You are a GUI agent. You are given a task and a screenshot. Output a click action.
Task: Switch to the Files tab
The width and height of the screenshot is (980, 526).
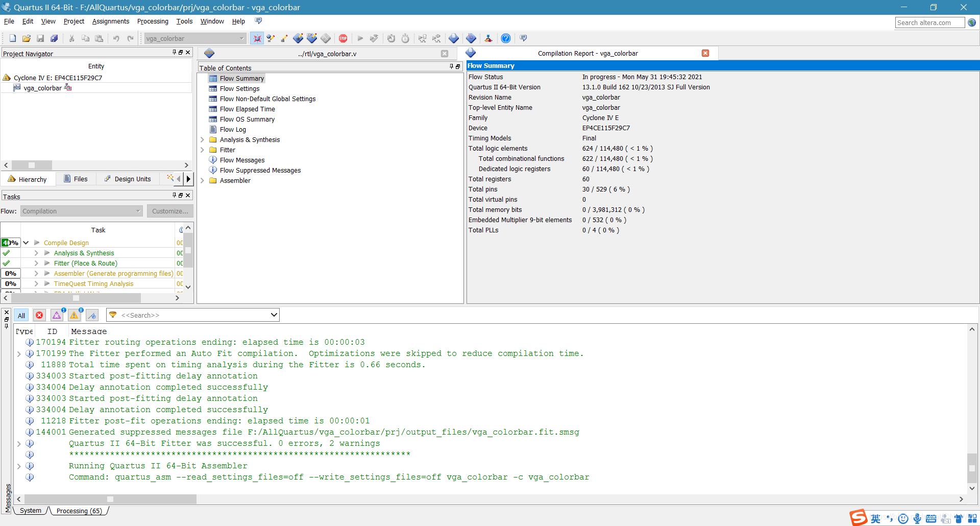pyautogui.click(x=76, y=179)
